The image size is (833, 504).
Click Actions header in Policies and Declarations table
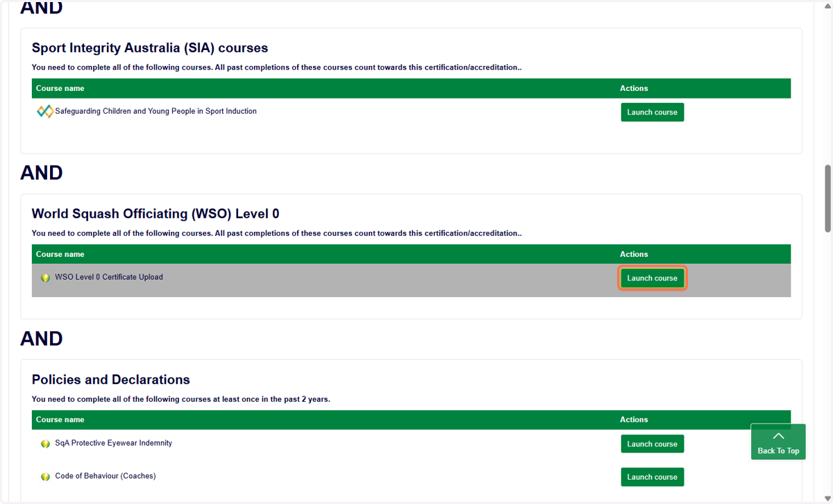(634, 419)
